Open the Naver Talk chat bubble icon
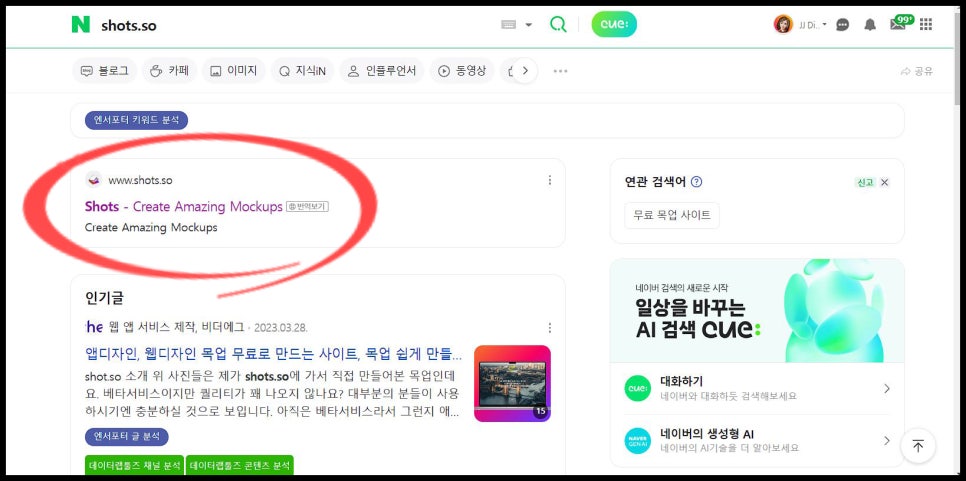The image size is (966, 481). pos(843,25)
